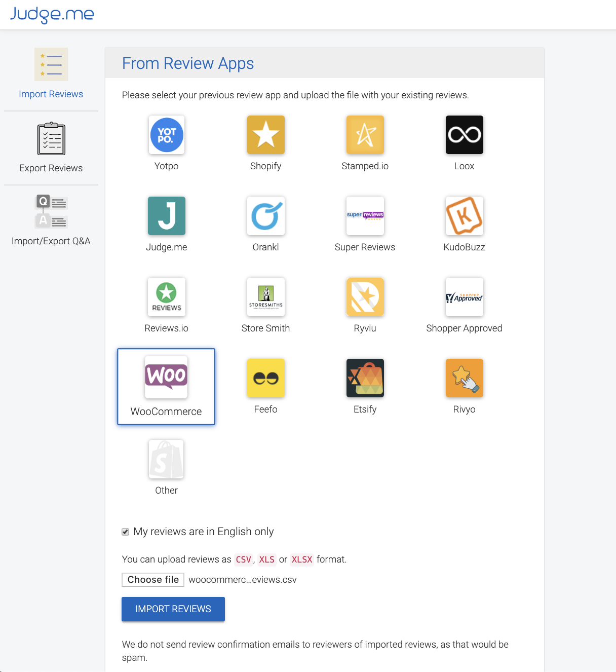Screen dimensions: 616x672
Task: Select the Shopper Approved icon
Action: coord(465,297)
